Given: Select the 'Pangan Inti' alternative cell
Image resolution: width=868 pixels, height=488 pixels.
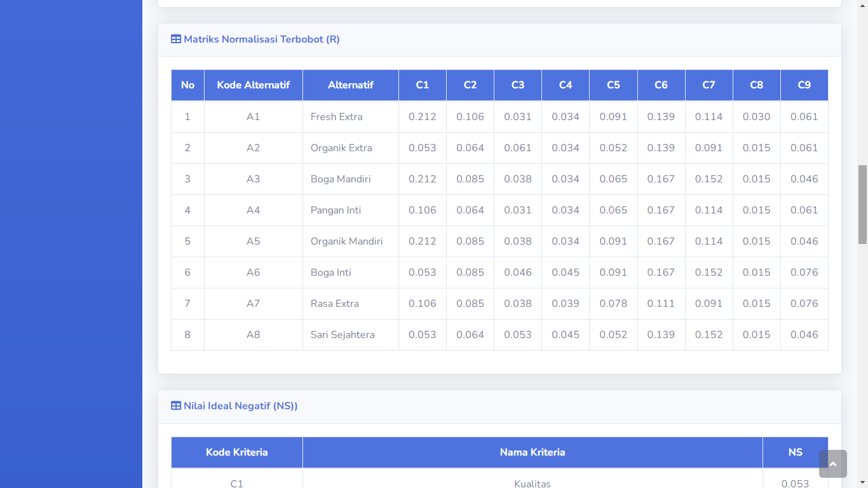Looking at the screenshot, I should click(x=351, y=210).
